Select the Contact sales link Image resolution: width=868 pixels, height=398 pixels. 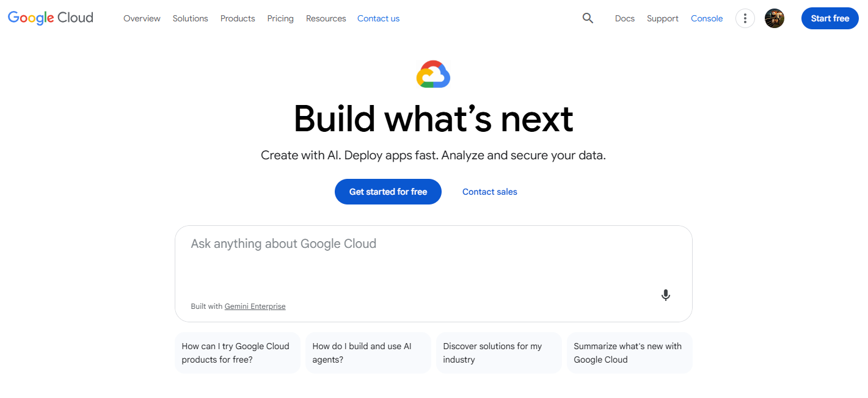tap(489, 192)
